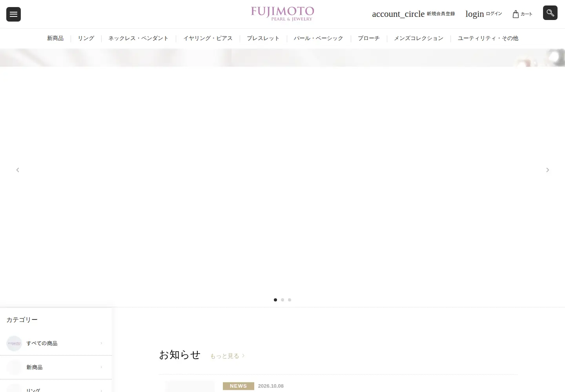This screenshot has height=392, width=565.
Task: Click もっと見る next to お知らせ
Action: (x=225, y=356)
